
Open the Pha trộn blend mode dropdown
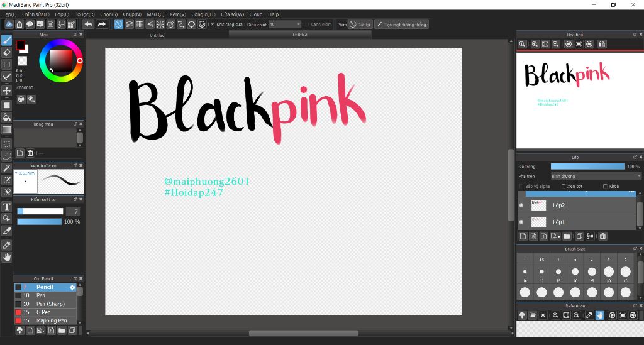(596, 176)
